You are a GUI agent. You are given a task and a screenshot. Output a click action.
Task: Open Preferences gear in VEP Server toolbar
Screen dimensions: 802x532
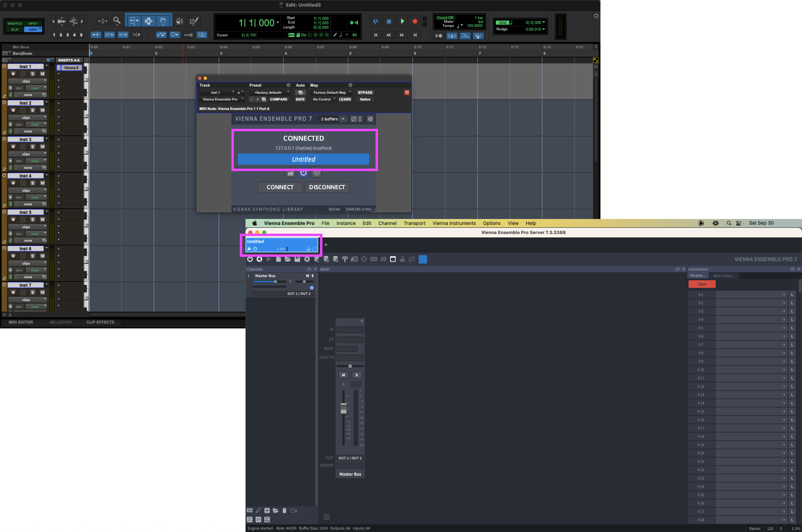pos(307,259)
